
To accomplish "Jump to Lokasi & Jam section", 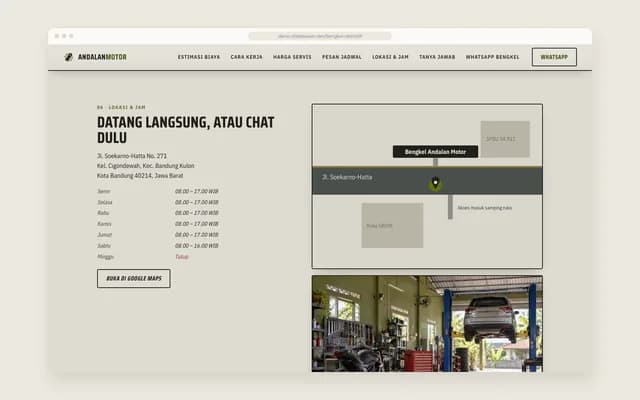I will 390,57.
